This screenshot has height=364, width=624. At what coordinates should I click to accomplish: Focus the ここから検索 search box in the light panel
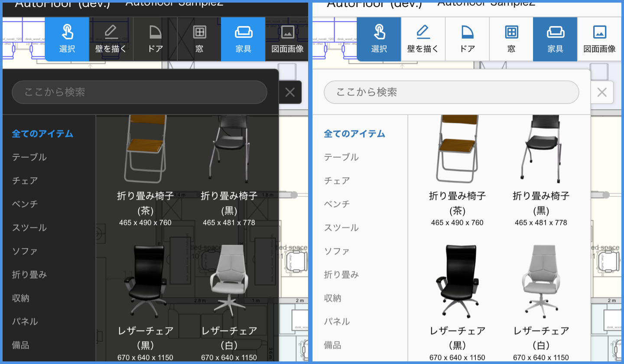click(451, 92)
